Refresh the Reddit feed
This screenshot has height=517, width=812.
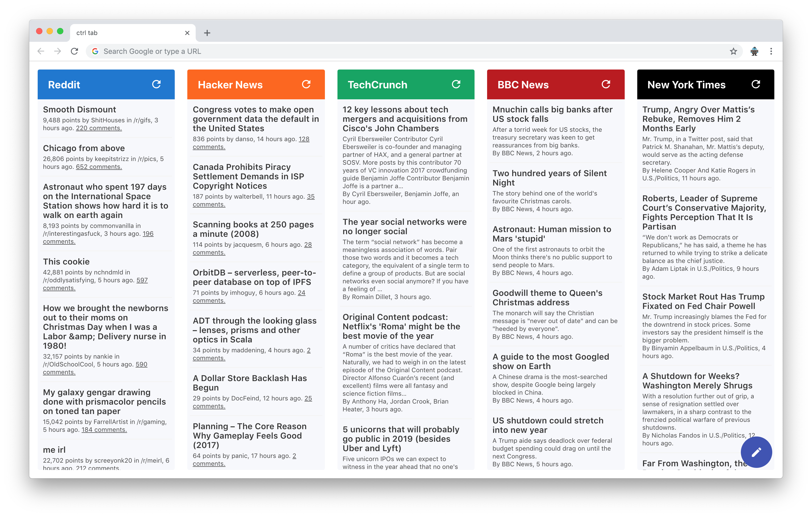[x=157, y=84]
